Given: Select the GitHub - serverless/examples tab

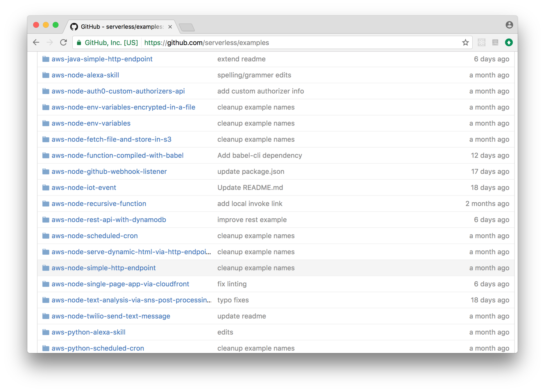Looking at the screenshot, I should [121, 27].
